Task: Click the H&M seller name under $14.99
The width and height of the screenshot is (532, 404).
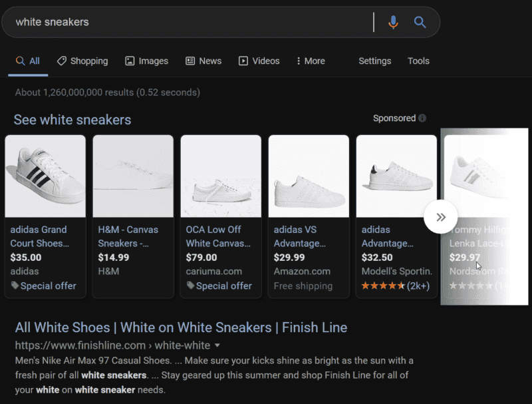Action: click(x=108, y=272)
